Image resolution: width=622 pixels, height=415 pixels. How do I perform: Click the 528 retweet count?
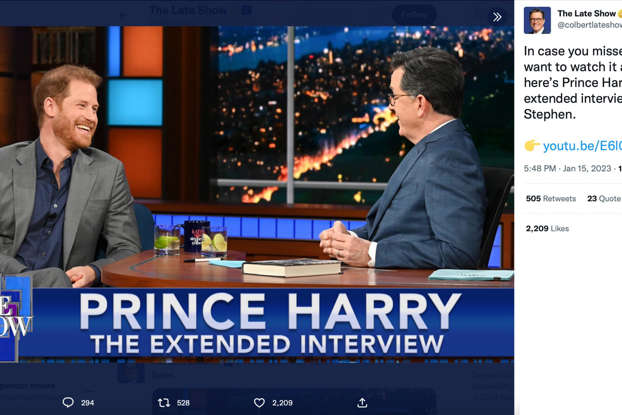[183, 403]
